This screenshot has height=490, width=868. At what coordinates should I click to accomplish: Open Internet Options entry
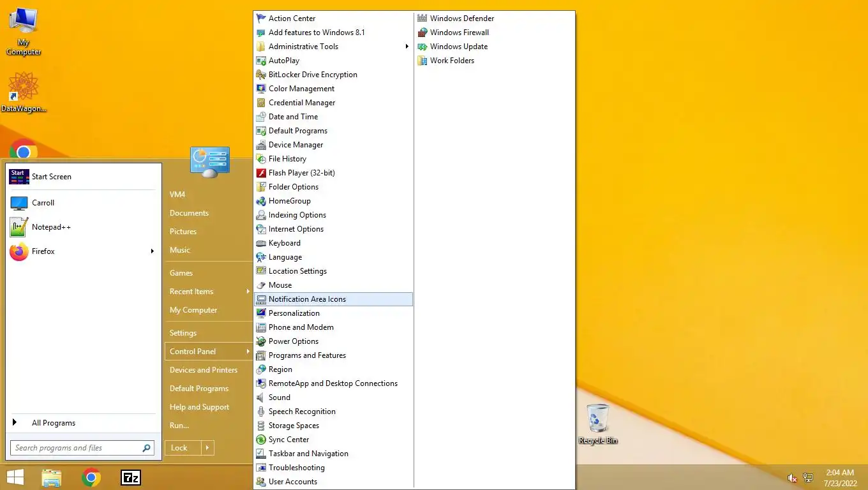coord(333,229)
